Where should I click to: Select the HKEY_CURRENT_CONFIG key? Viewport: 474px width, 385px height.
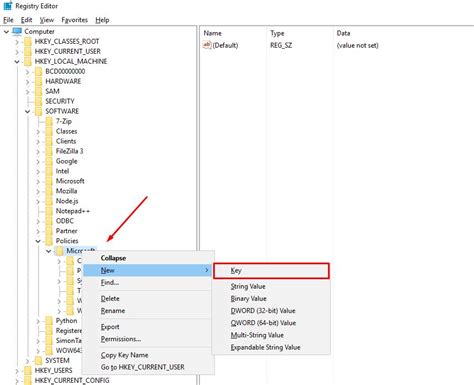coord(72,380)
